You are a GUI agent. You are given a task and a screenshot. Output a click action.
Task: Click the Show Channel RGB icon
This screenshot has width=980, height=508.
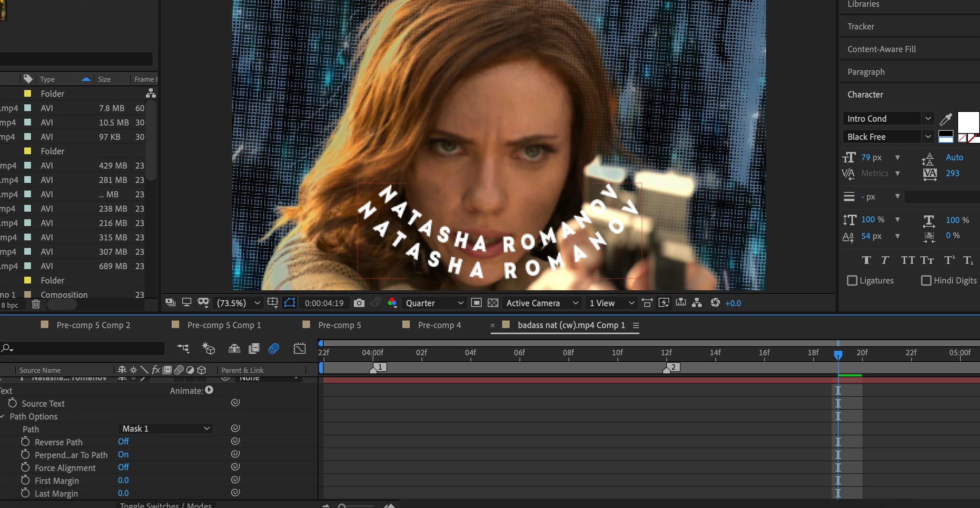(x=392, y=303)
